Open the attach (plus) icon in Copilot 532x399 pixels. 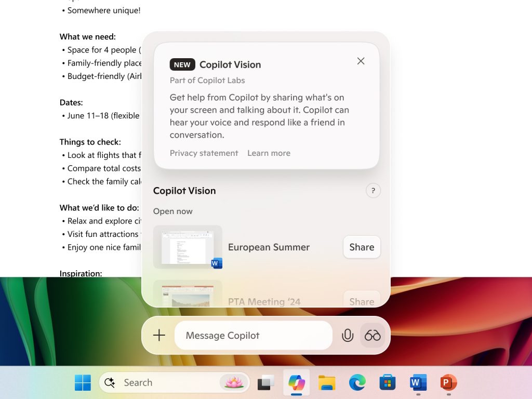159,335
